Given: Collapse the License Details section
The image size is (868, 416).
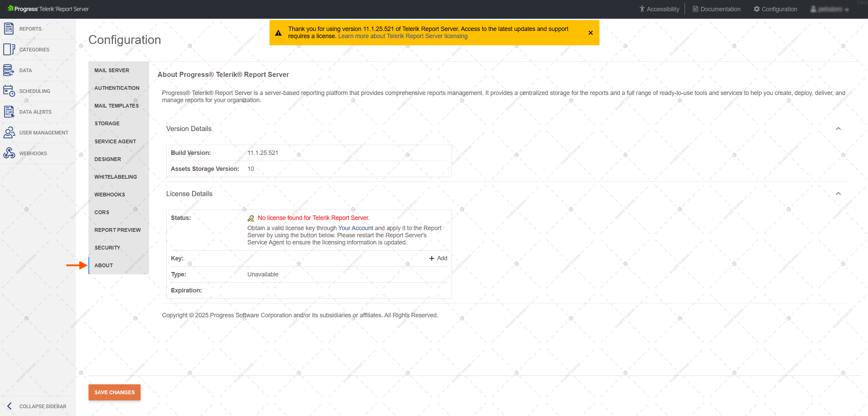Looking at the screenshot, I should (x=838, y=193).
